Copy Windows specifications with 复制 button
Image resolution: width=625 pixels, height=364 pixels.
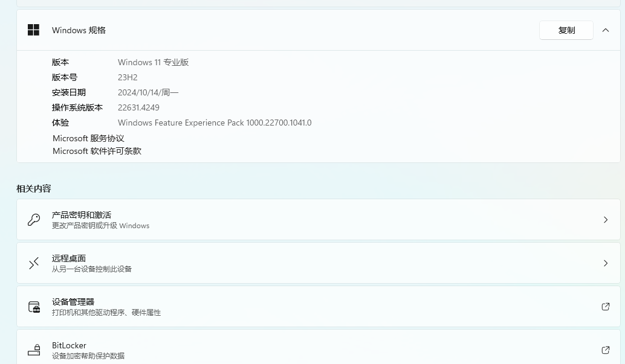[566, 30]
